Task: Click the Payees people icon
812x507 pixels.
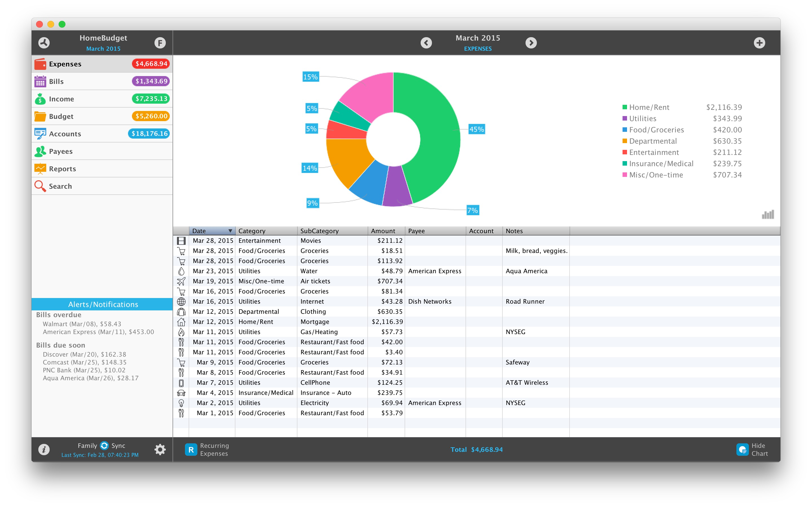Action: click(x=40, y=151)
